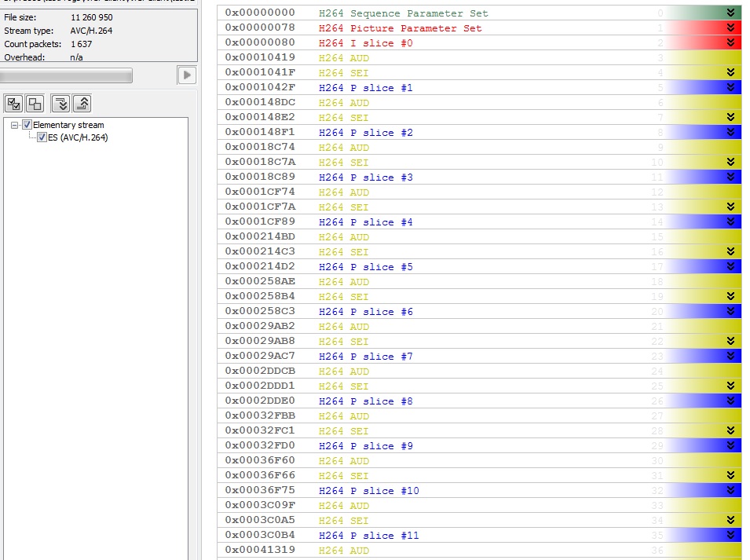750x560 pixels.
Task: Select the 'H264 P slice #10' row text
Action: [369, 491]
